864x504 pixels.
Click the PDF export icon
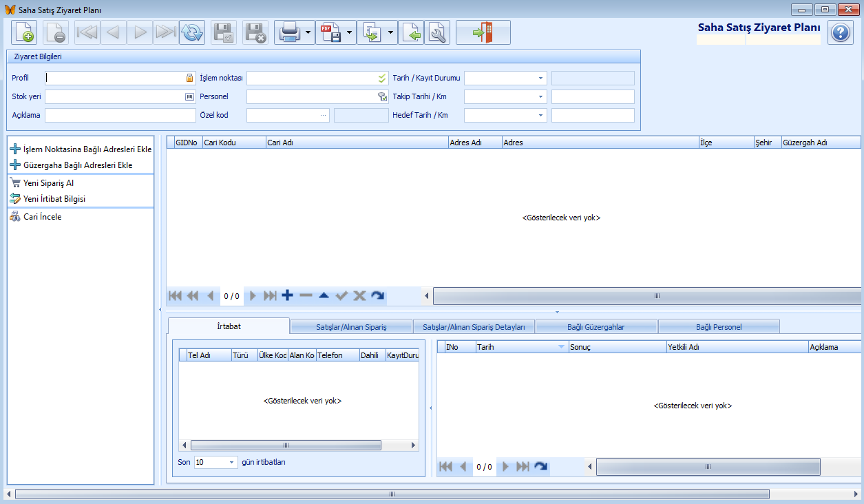(x=330, y=32)
